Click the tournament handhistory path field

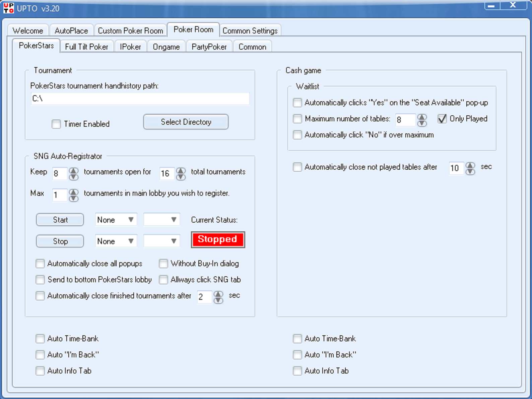click(140, 99)
